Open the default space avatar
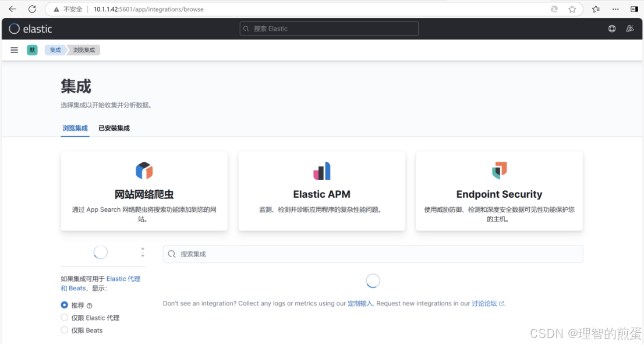This screenshot has width=644, height=345. pyautogui.click(x=32, y=50)
